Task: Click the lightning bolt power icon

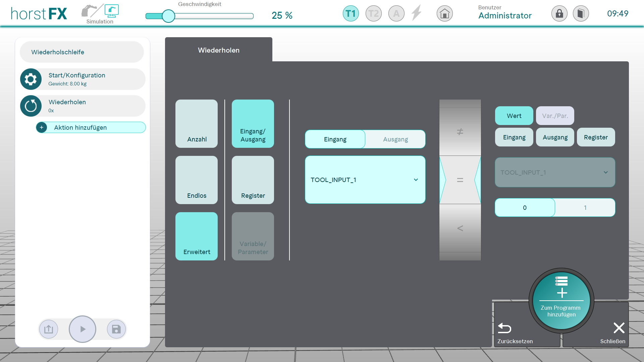Action: [x=417, y=13]
